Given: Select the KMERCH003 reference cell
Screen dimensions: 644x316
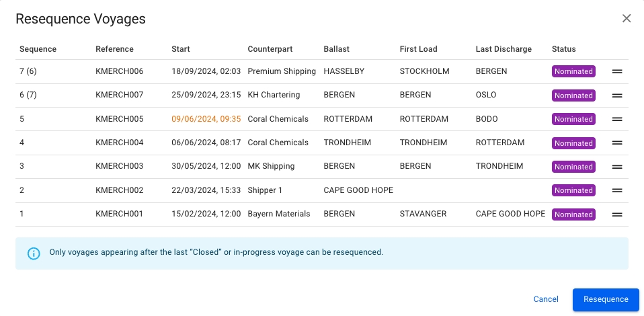Looking at the screenshot, I should 120,167.
